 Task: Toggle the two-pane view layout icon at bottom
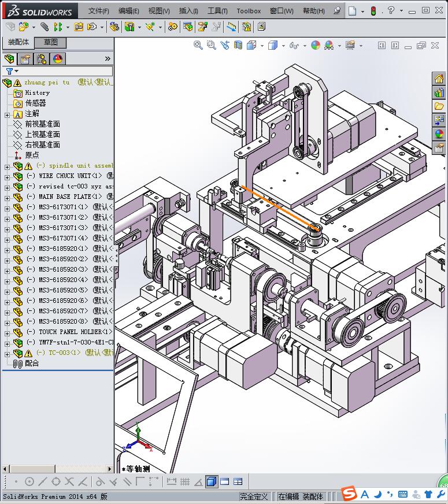point(225,481)
